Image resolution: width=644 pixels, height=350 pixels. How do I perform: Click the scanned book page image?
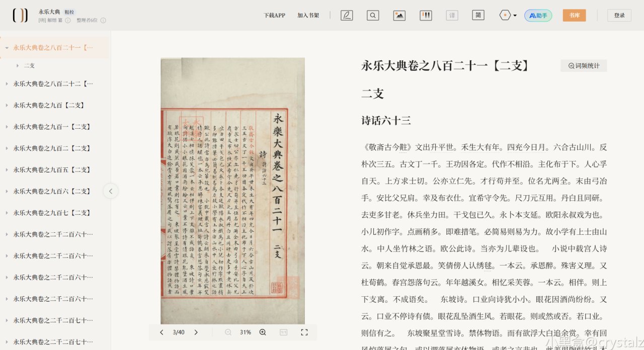point(232,191)
